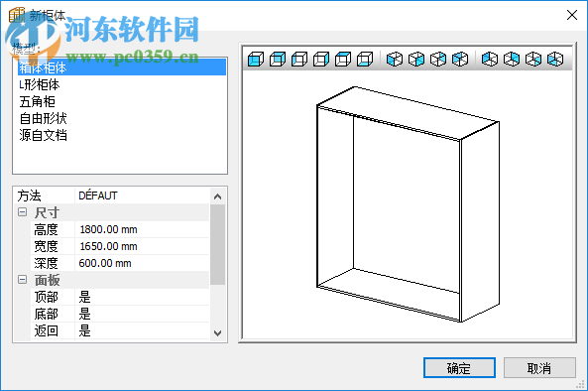Click the 返回 property label

click(47, 330)
